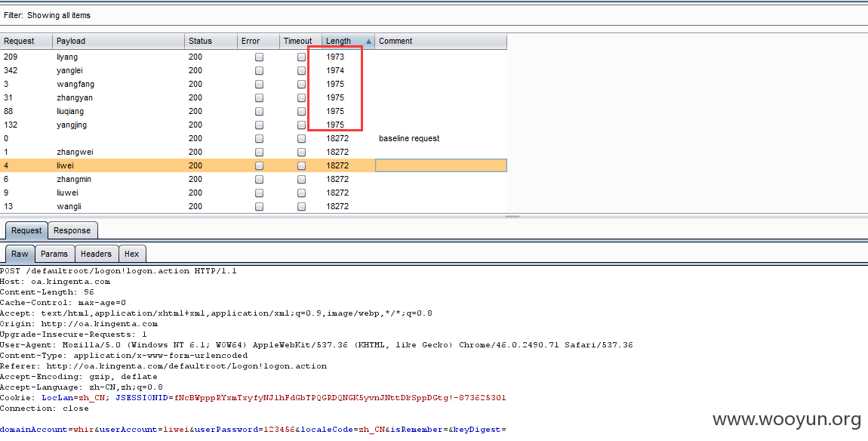
Task: Click length value 1974
Action: pos(335,70)
